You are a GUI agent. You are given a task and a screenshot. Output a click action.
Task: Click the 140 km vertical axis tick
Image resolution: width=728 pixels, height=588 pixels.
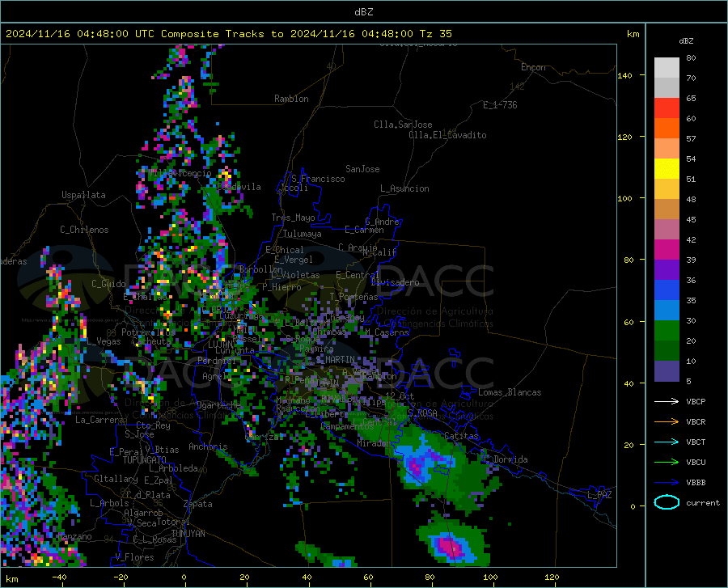point(642,74)
